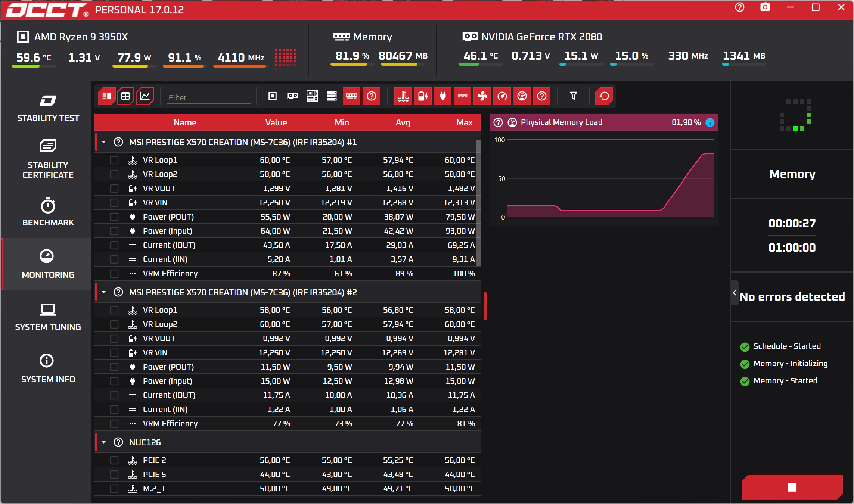The width and height of the screenshot is (854, 504).
Task: Take a screenshot with the camera icon
Action: point(765,7)
